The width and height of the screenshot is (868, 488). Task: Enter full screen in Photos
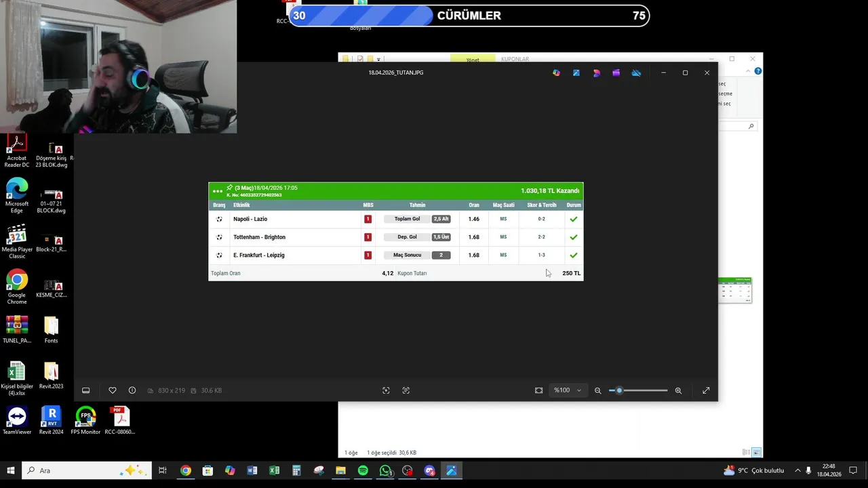click(x=706, y=390)
